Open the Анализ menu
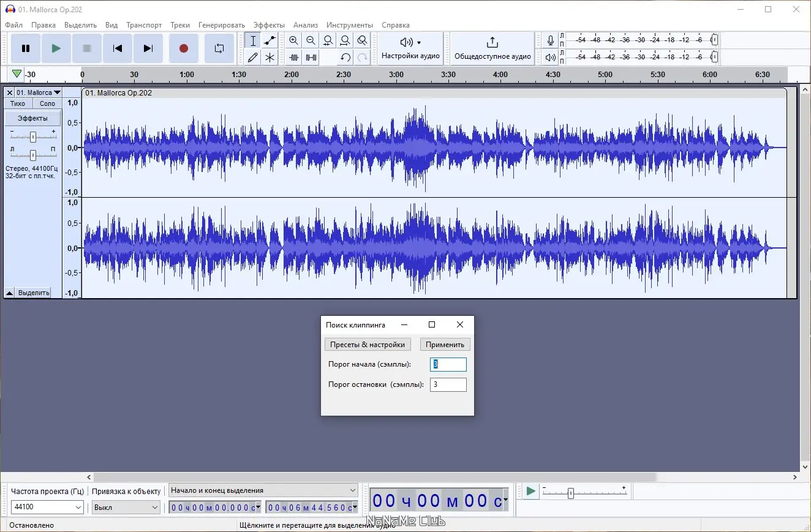Screen dimensions: 811x532 pyautogui.click(x=305, y=25)
